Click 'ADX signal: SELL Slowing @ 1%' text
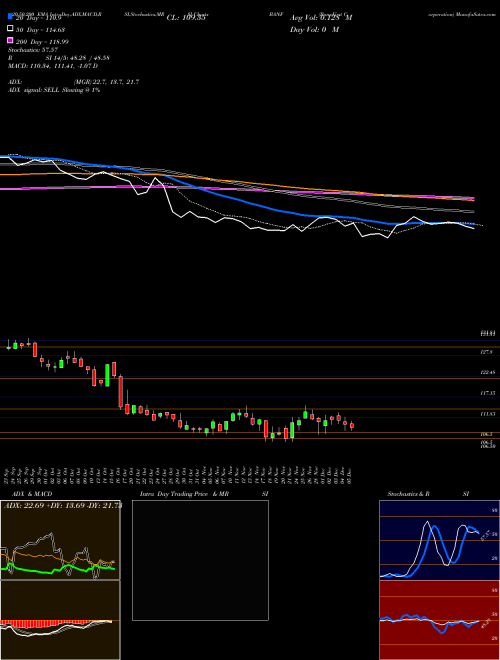This screenshot has width=500, height=660. pyautogui.click(x=54, y=90)
